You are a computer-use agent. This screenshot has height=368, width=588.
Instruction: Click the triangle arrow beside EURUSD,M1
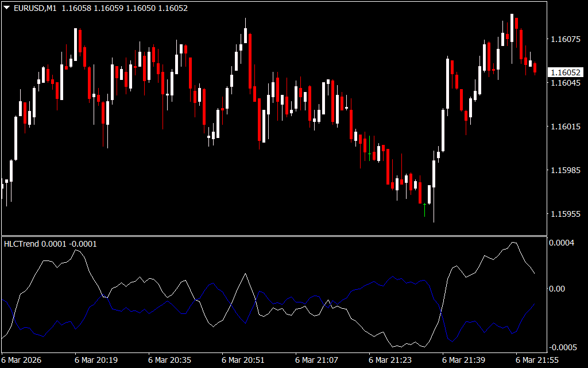coord(6,8)
